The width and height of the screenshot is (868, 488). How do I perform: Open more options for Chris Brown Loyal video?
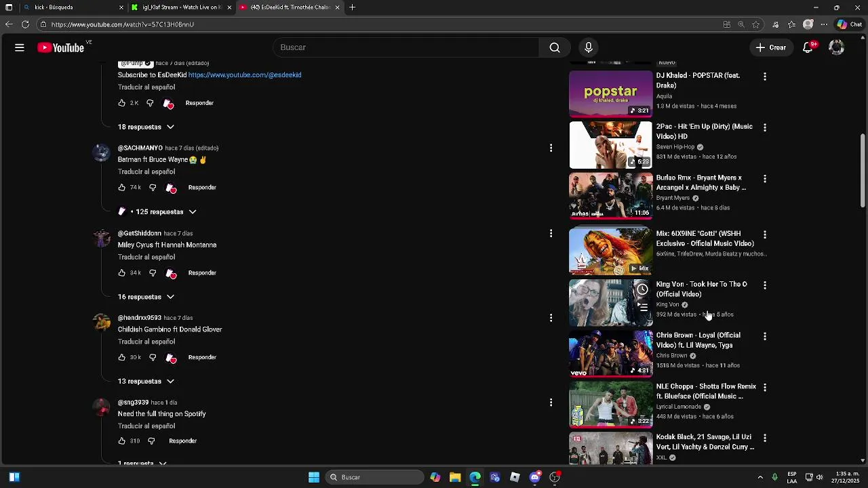tap(765, 336)
